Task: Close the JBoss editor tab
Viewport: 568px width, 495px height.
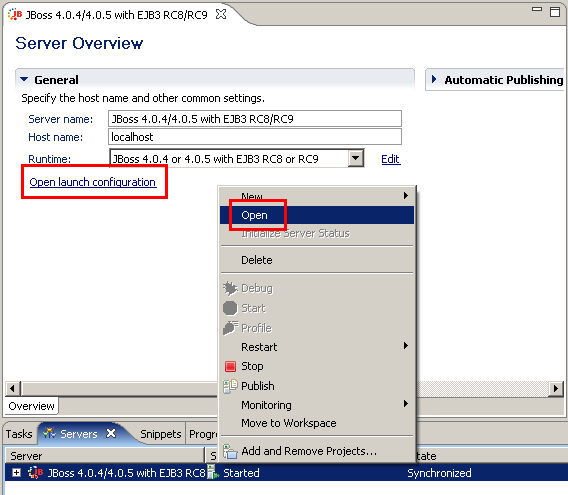Action: (221, 14)
